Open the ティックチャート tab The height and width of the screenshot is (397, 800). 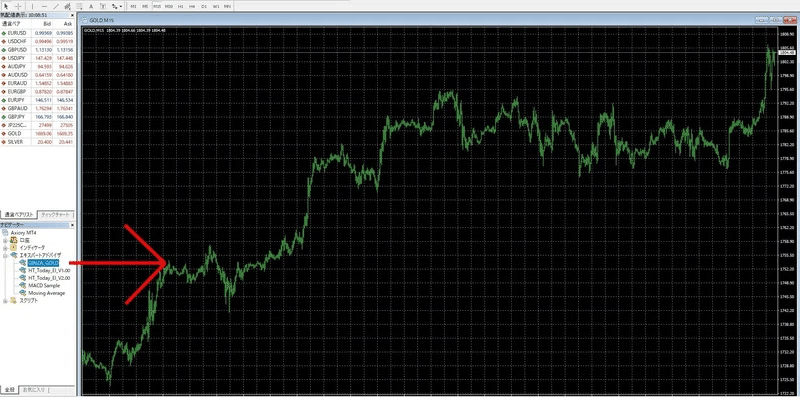[57, 214]
